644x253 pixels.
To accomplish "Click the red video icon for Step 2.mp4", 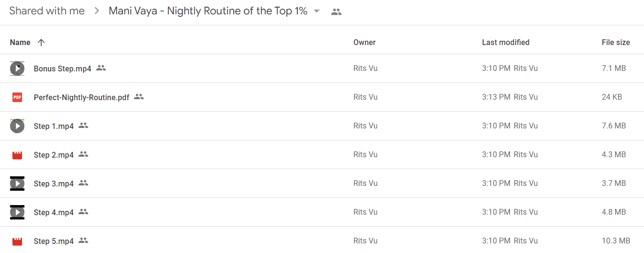I will [x=17, y=155].
